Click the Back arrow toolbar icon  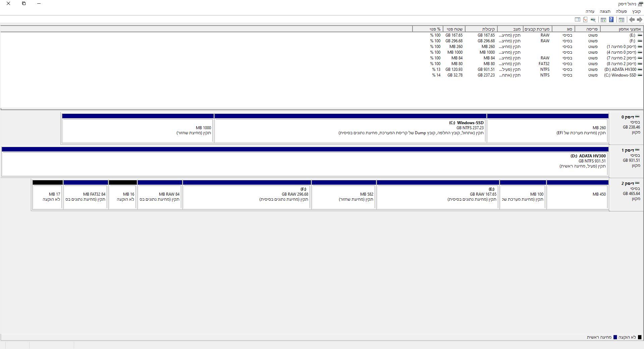632,19
